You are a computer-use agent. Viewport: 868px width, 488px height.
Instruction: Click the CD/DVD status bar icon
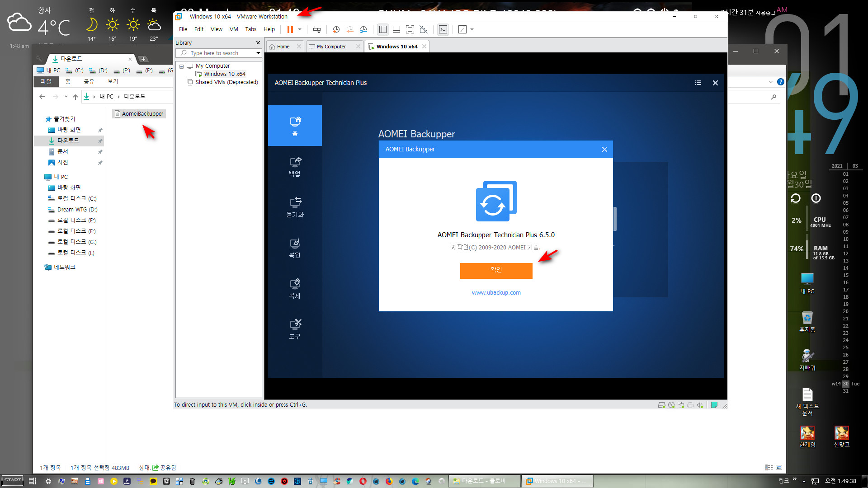[x=671, y=405]
